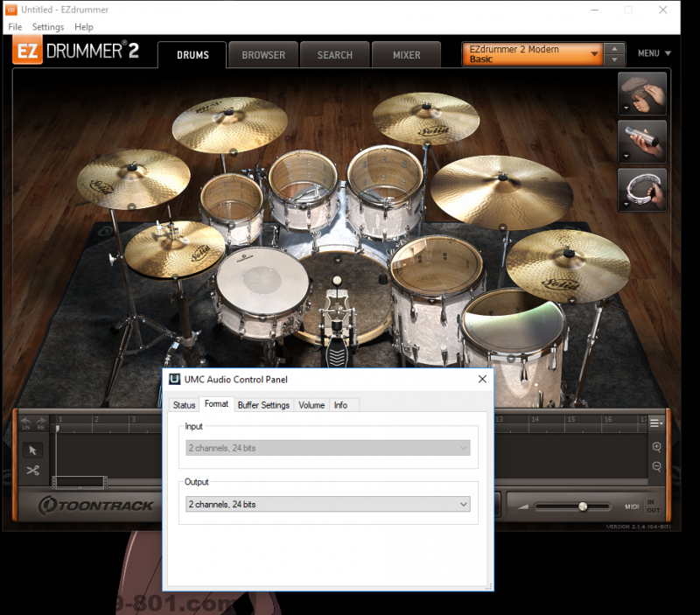This screenshot has height=615, width=700.
Task: Open the BROWSER tab
Action: 263,55
